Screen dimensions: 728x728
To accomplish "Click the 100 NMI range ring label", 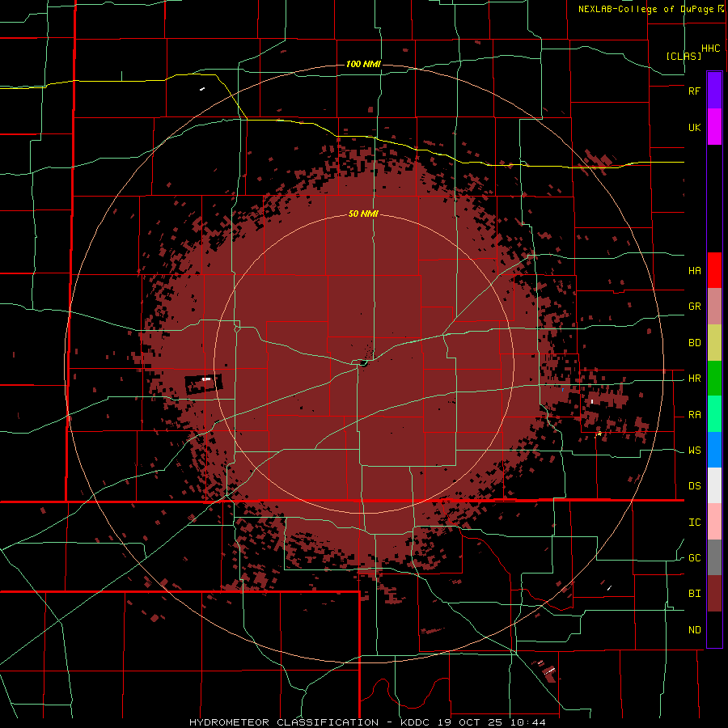I will [x=363, y=64].
